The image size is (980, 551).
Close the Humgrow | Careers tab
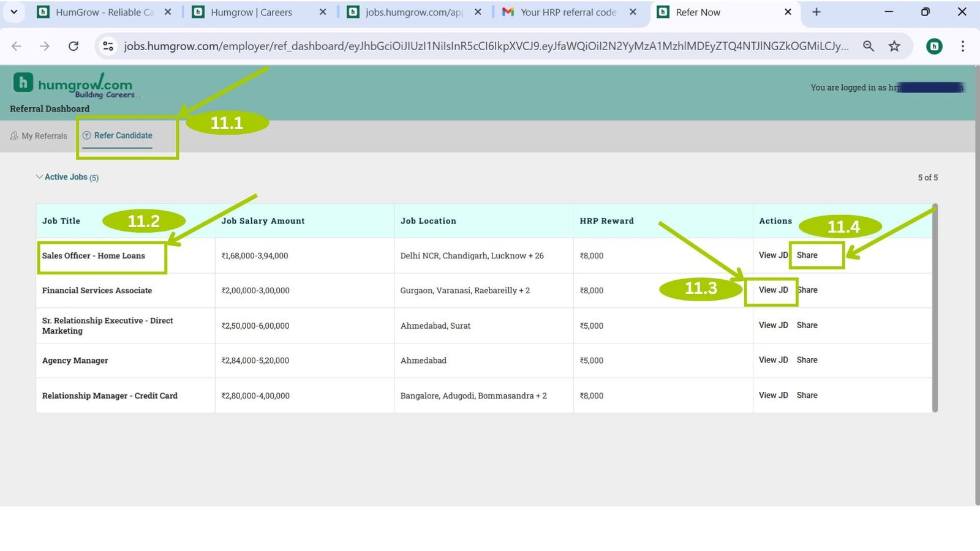click(x=323, y=12)
